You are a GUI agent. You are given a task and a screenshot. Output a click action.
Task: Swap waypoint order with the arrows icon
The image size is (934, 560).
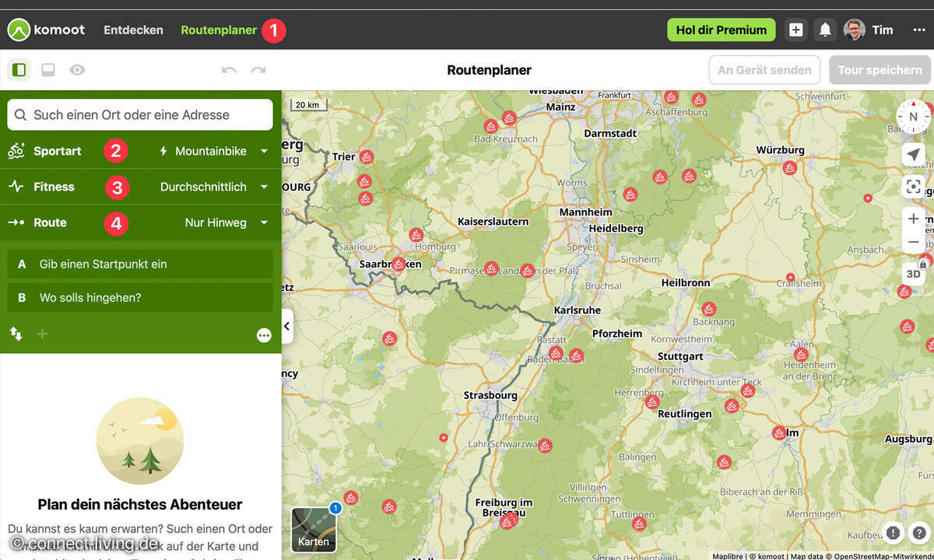pos(16,334)
